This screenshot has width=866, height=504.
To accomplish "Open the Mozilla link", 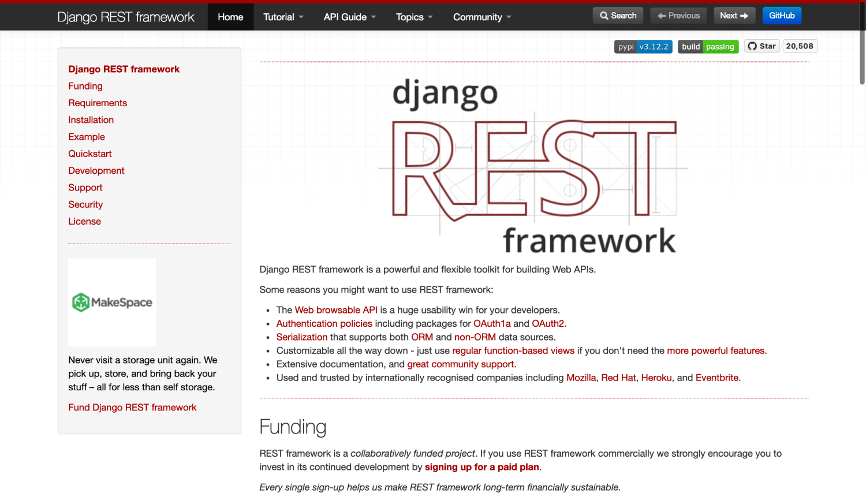I will click(581, 378).
